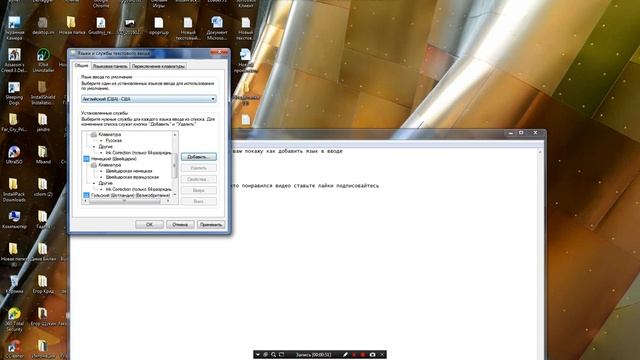Close the recorder toolbar with X
This screenshot has width=640, height=360.
point(382,355)
